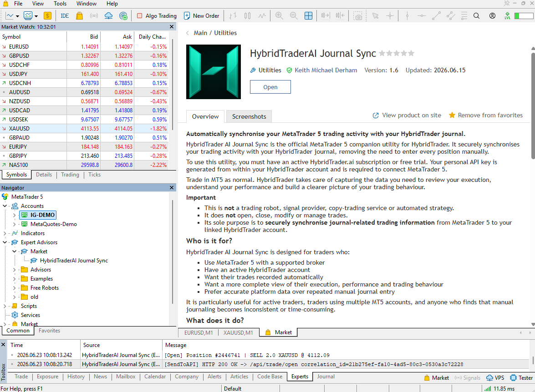Click the Open button for HybridTraderAI
Viewport: 535px width, 392px height.
270,87
